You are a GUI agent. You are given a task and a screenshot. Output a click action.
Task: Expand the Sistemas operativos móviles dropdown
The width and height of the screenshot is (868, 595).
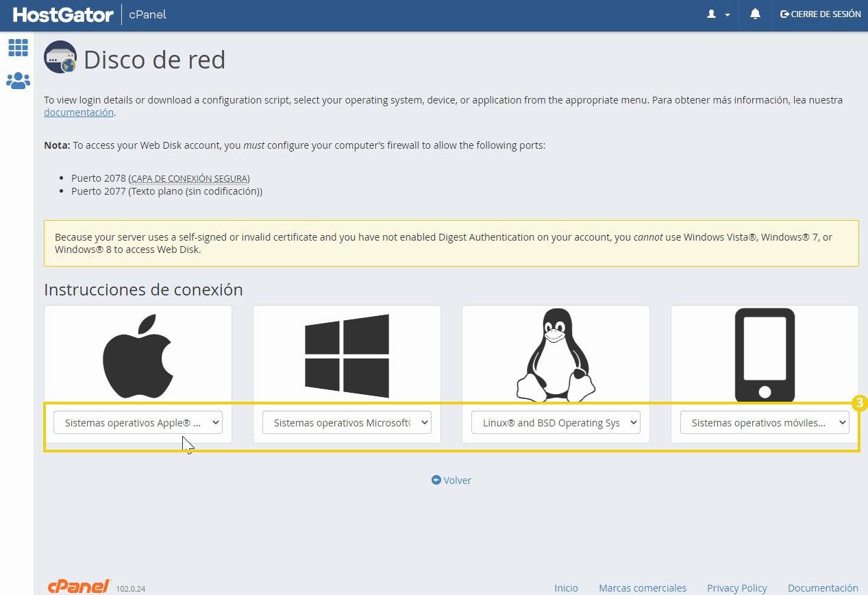(x=765, y=423)
